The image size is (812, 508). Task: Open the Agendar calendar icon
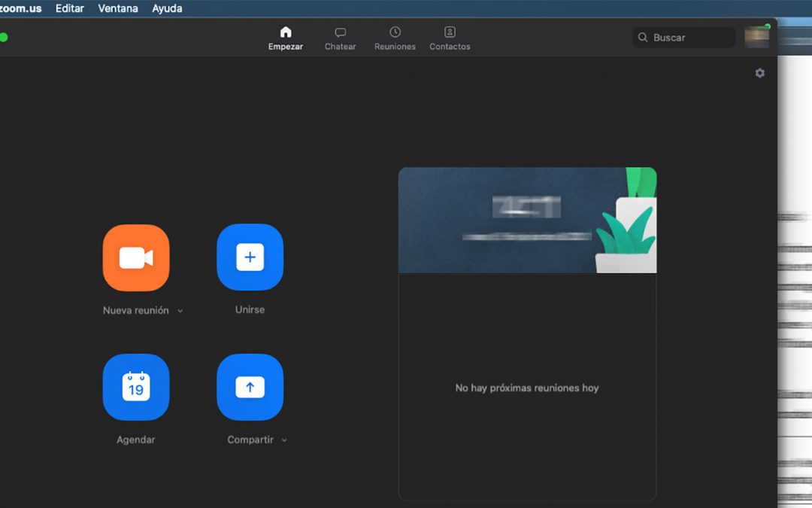point(136,387)
